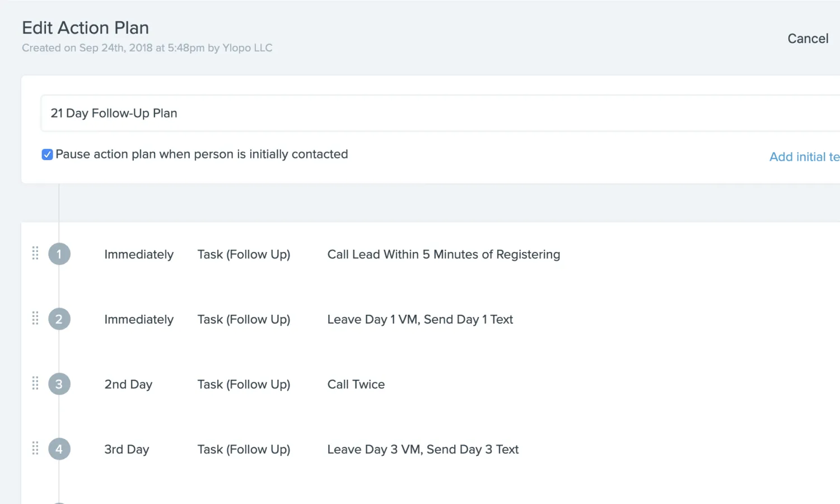840x504 pixels.
Task: Click the Cancel button
Action: [808, 38]
